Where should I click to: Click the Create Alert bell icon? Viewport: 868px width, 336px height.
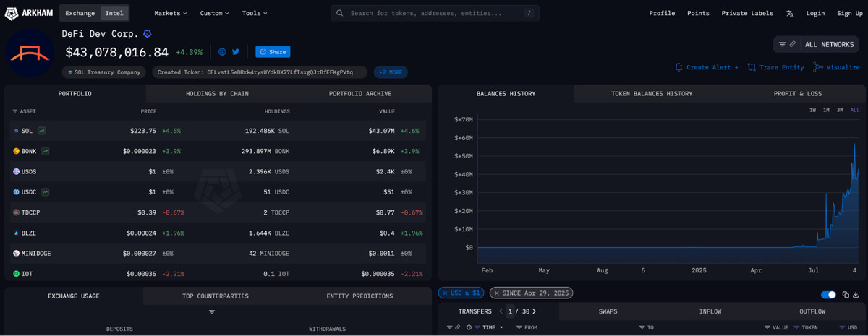coord(678,67)
